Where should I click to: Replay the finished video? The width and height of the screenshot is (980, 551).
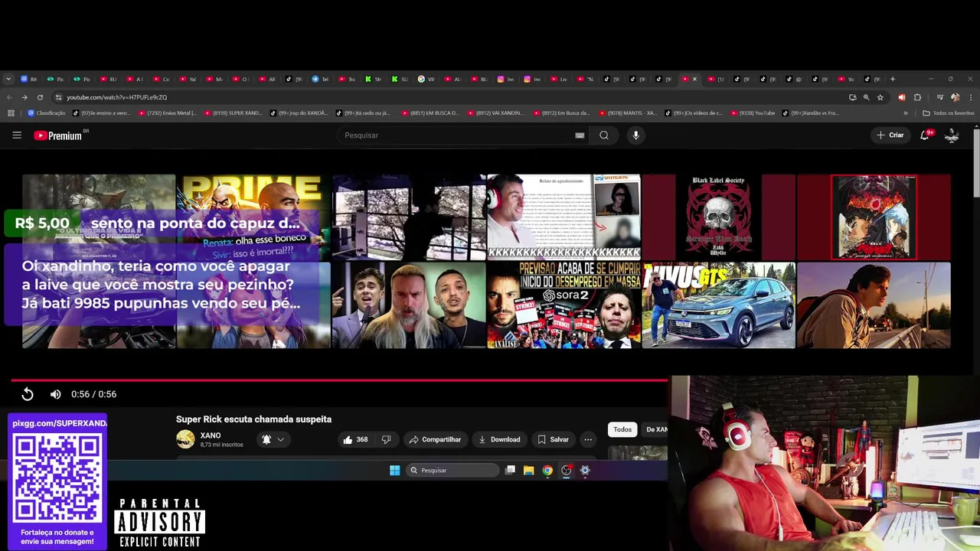[x=28, y=394]
